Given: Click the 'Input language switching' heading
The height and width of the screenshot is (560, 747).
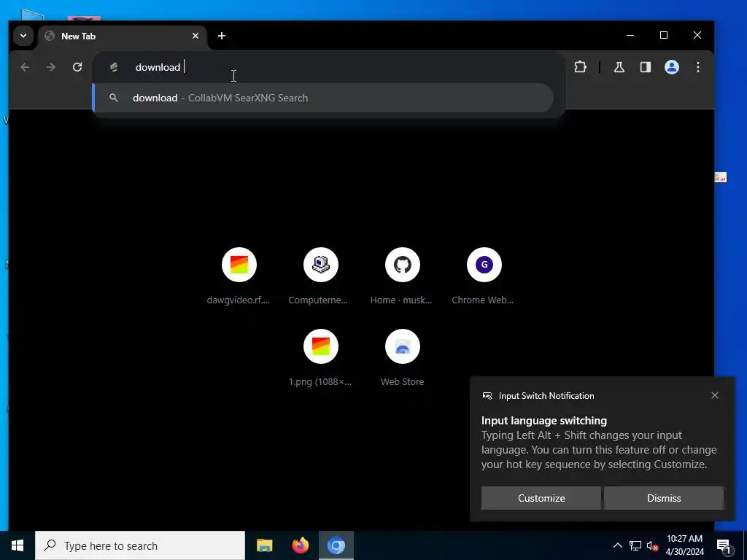Looking at the screenshot, I should (x=544, y=421).
